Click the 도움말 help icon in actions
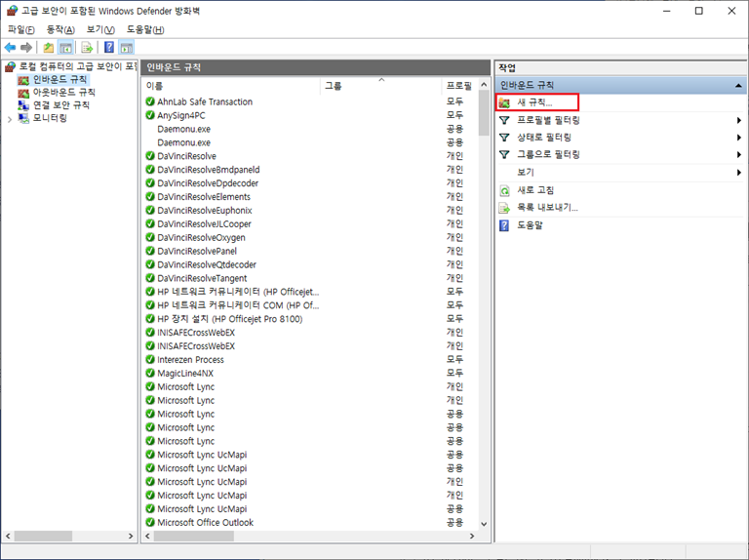The image size is (749, 560). pyautogui.click(x=504, y=225)
